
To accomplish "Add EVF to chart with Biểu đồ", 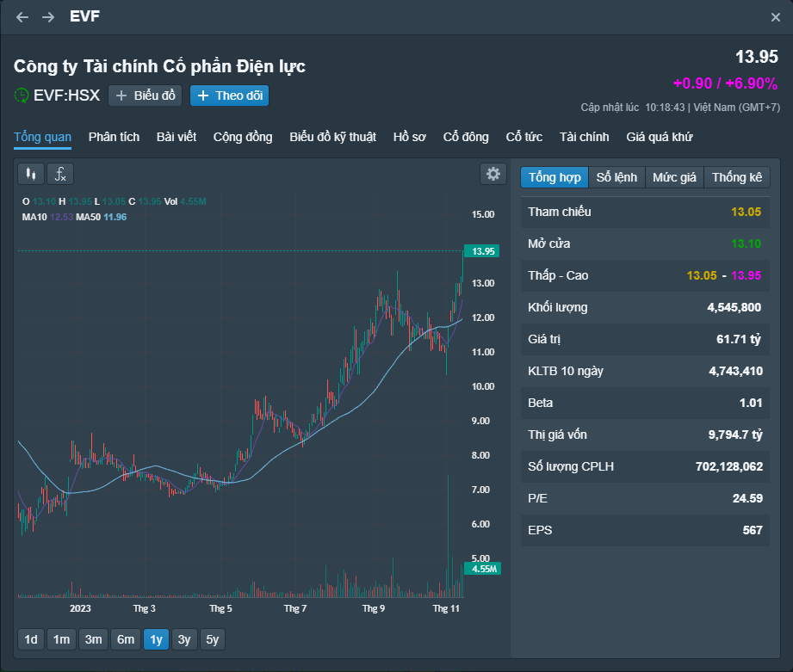I will (x=146, y=96).
